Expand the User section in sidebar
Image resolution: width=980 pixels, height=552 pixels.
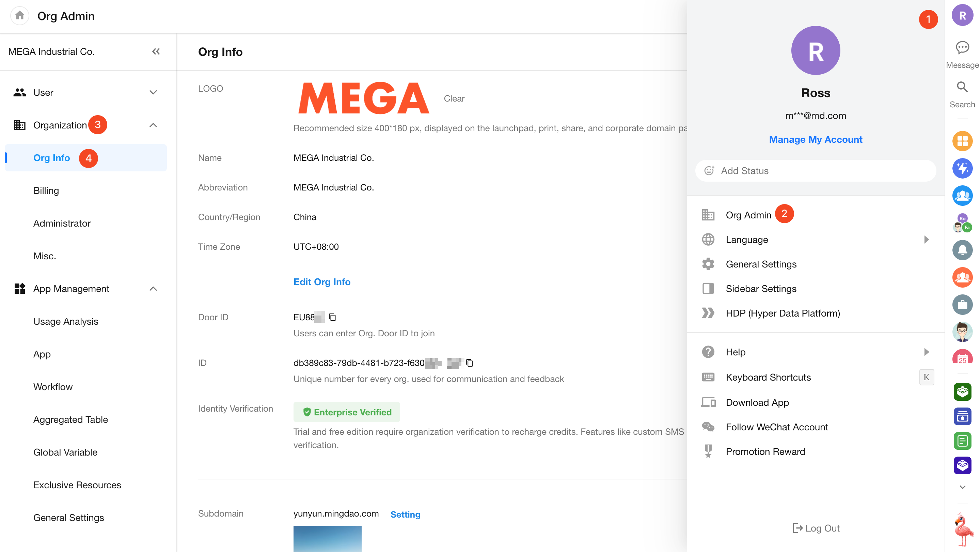click(153, 92)
